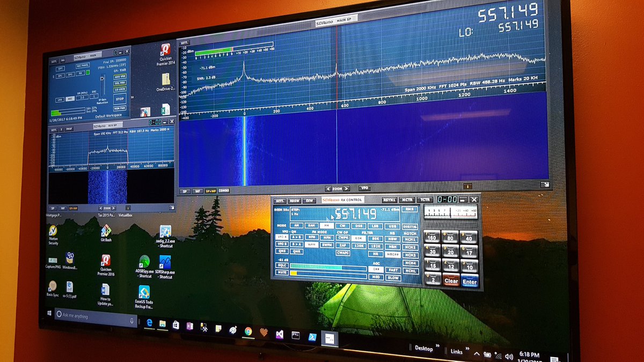644x362 pixels.
Task: Toggle the SQLC squelch button
Action: pos(282,265)
